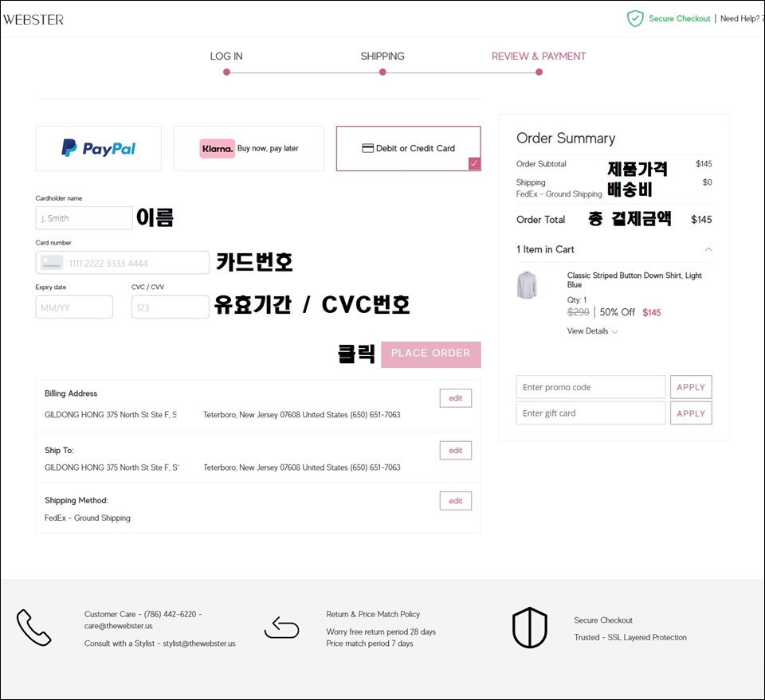Click the Enter promo code field
The width and height of the screenshot is (765, 700).
[x=590, y=387]
